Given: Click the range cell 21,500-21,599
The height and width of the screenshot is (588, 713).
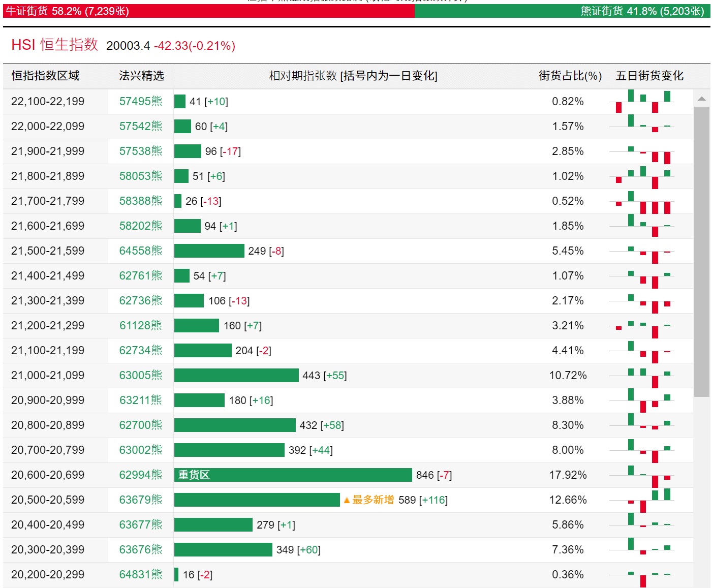Looking at the screenshot, I should click(48, 251).
